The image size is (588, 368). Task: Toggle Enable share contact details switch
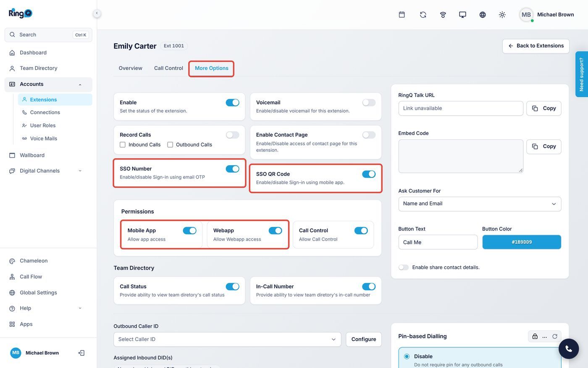(x=403, y=267)
